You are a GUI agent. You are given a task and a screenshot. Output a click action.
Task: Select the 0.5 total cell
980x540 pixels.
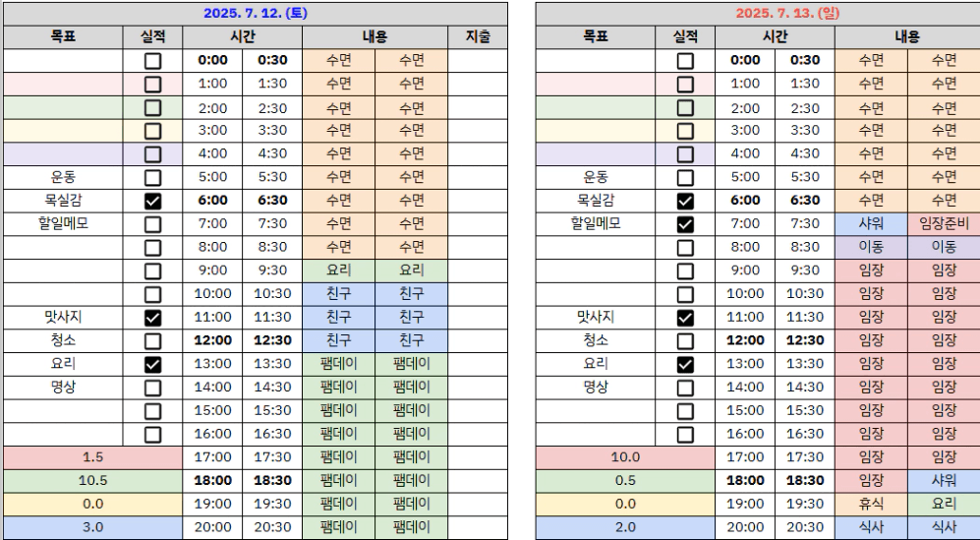pyautogui.click(x=625, y=481)
